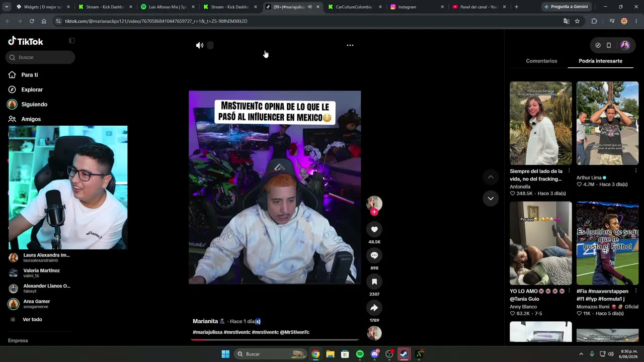
Task: Click the Marianita username under the video
Action: point(205,321)
